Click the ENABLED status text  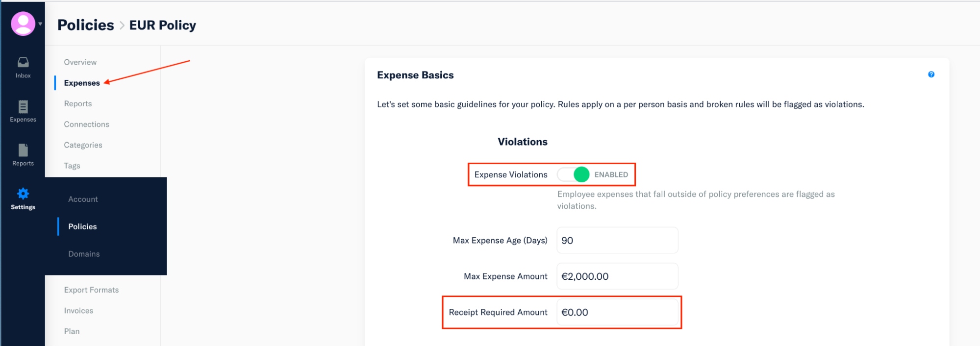tap(611, 174)
